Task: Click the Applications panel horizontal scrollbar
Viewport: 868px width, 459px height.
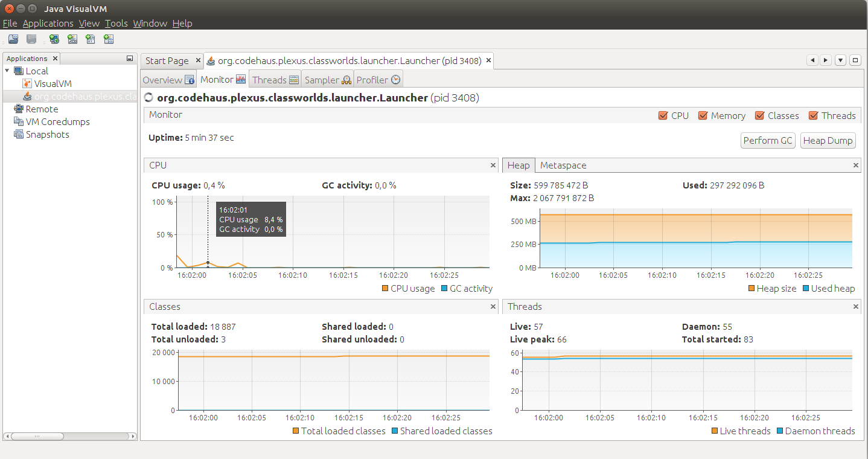Action: [70, 436]
